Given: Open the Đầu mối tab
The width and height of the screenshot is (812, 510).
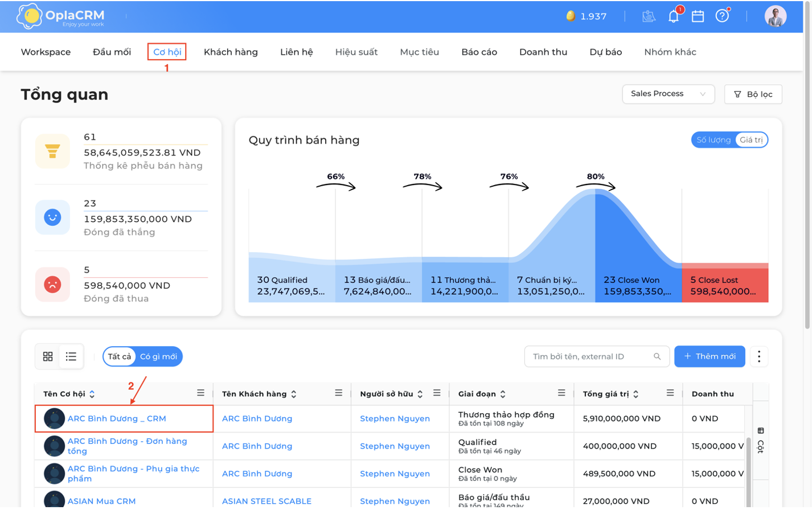Looking at the screenshot, I should tap(112, 52).
